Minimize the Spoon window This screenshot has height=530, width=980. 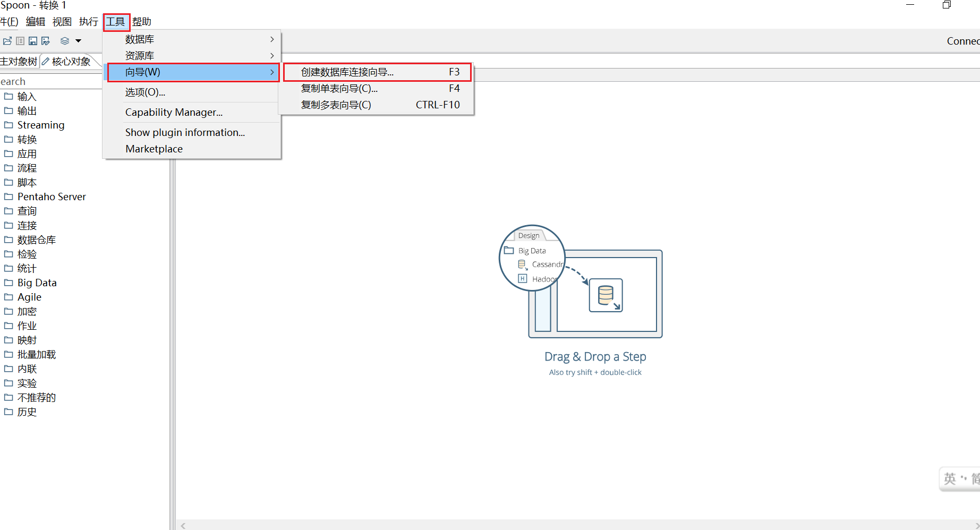point(910,5)
